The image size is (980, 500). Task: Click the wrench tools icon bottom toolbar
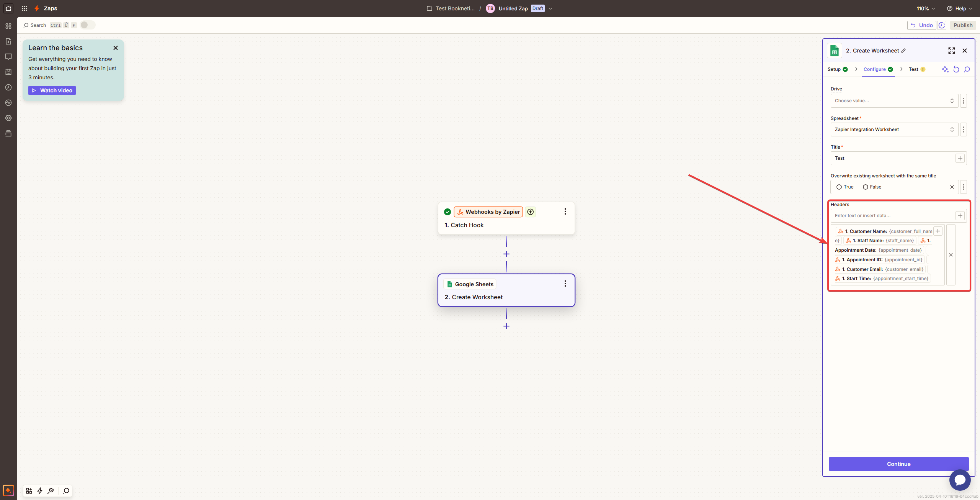[51, 491]
